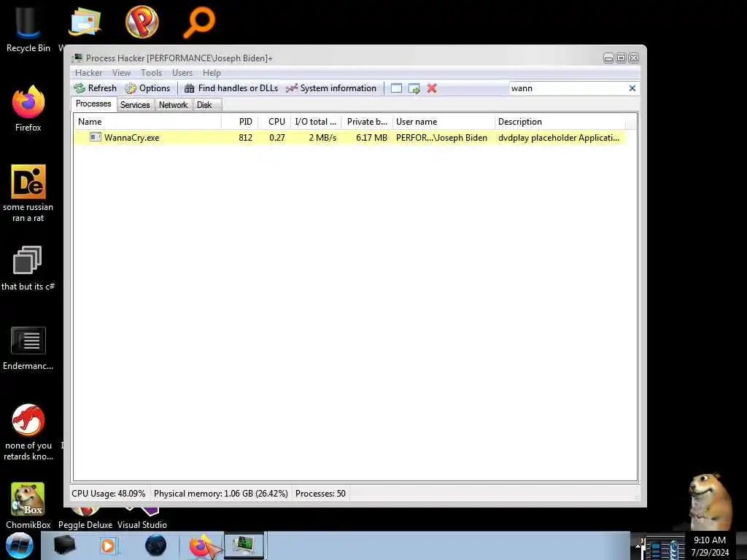The height and width of the screenshot is (560, 747).
Task: Open the Help menu
Action: [212, 73]
